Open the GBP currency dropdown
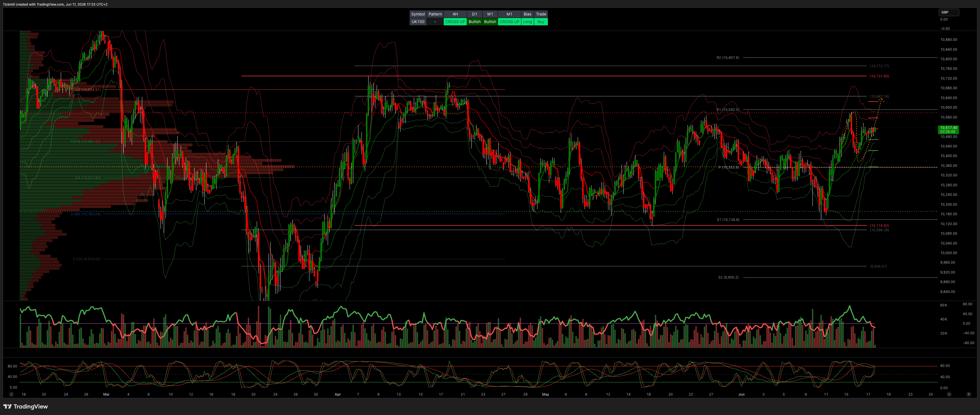 [x=949, y=12]
